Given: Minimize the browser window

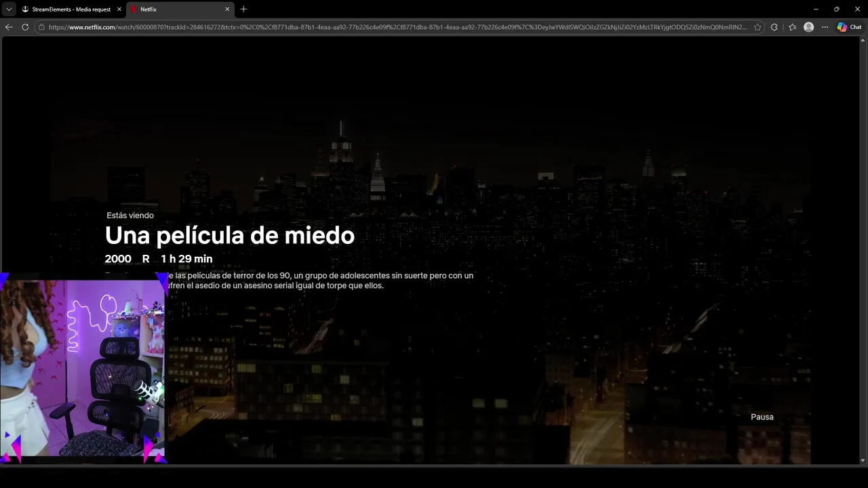Looking at the screenshot, I should pyautogui.click(x=815, y=9).
